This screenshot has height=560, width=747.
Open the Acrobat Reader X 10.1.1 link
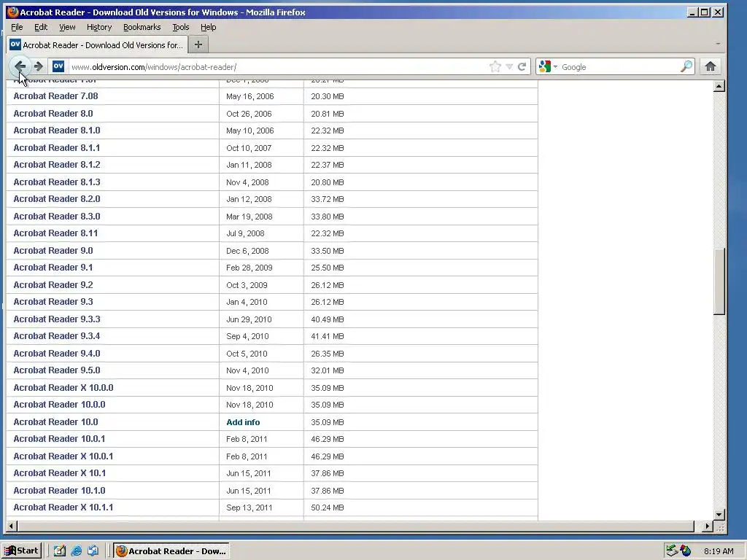63,507
